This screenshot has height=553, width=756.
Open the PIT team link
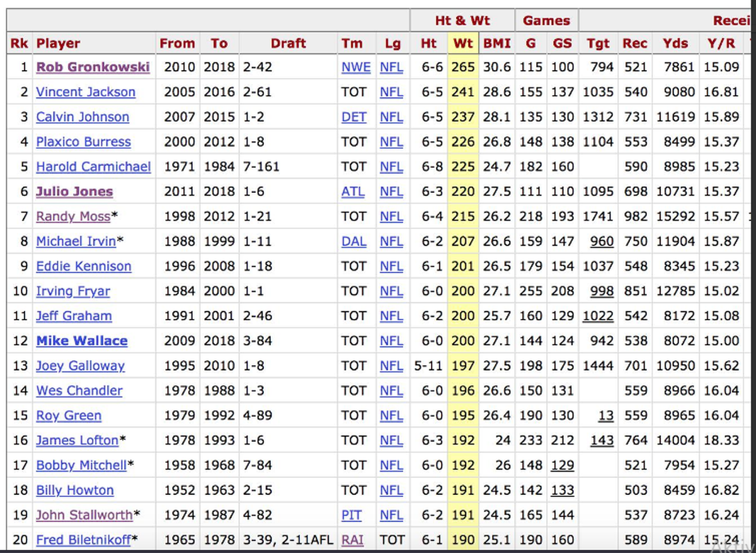352,515
